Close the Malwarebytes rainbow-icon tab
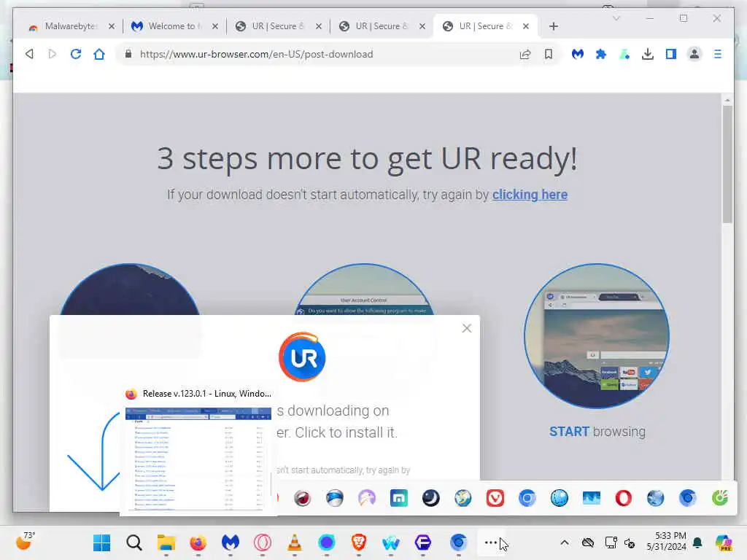747x560 pixels. point(112,26)
